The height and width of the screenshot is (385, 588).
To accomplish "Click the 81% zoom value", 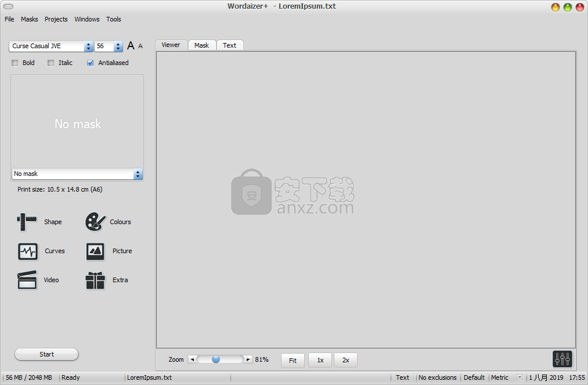I will click(262, 359).
